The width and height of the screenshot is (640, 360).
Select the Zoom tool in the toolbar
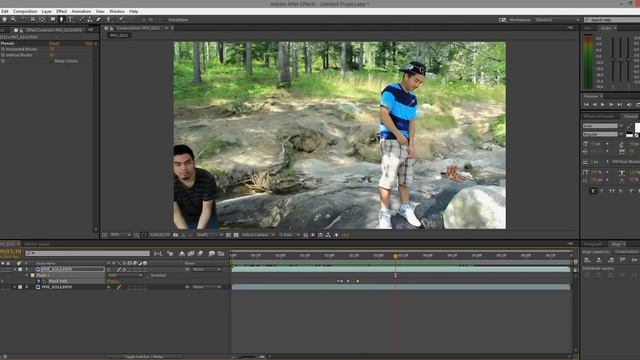point(13,20)
